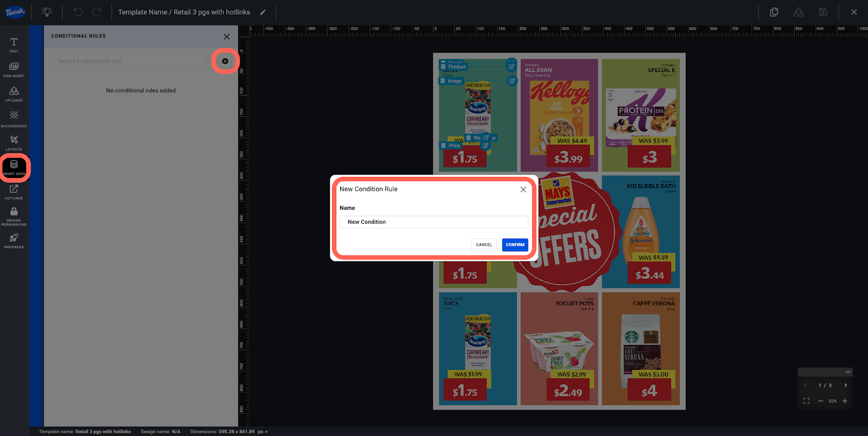Viewport: 868px width, 436px height.
Task: Close the New Condition Rule dialog
Action: [523, 189]
